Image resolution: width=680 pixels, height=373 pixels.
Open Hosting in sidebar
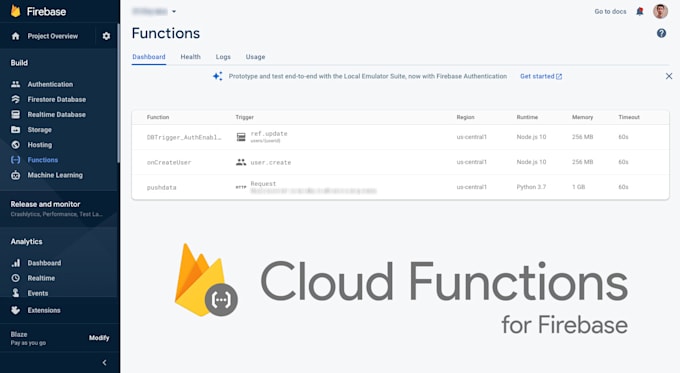point(39,145)
